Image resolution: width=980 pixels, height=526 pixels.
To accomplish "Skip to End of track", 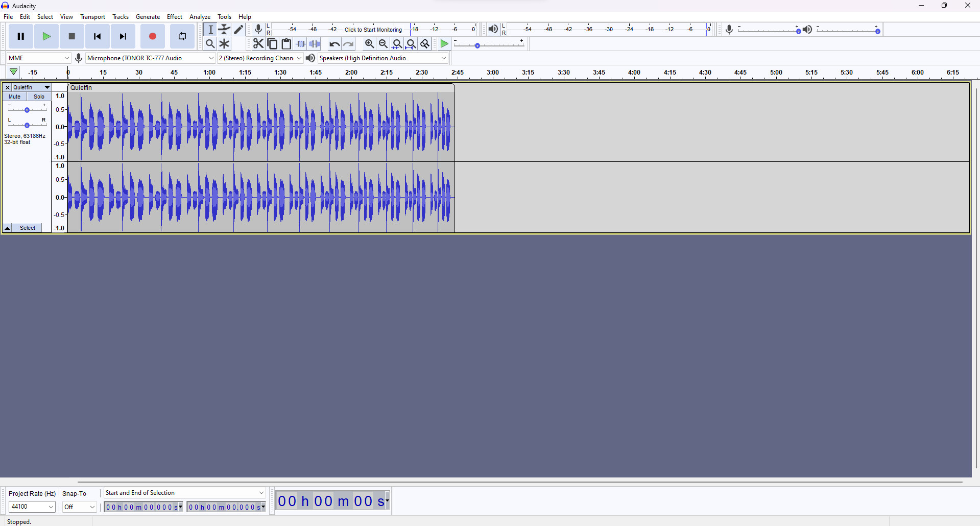I will [x=123, y=36].
